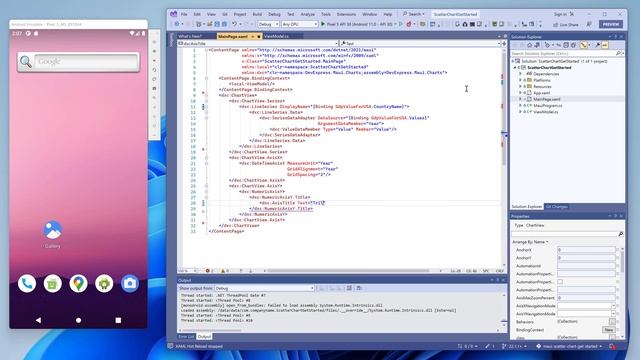
Task: Click Show All Files icon in Solution Explorer
Action: coord(573,45)
